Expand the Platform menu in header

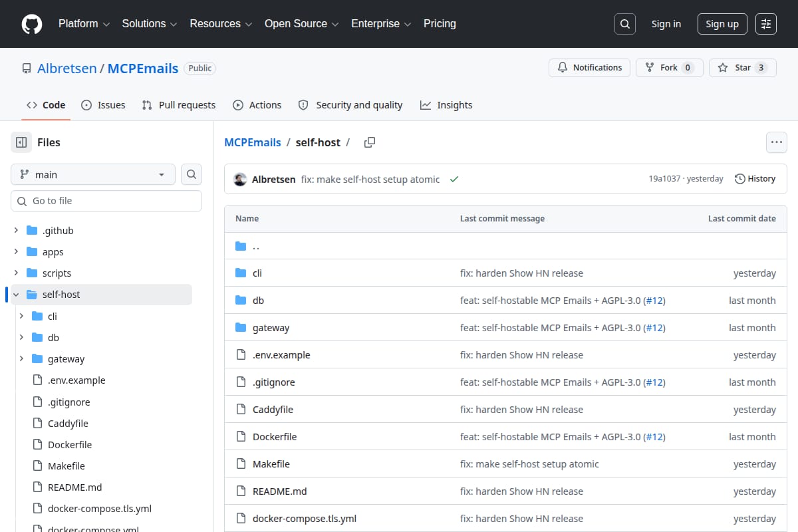[84, 24]
